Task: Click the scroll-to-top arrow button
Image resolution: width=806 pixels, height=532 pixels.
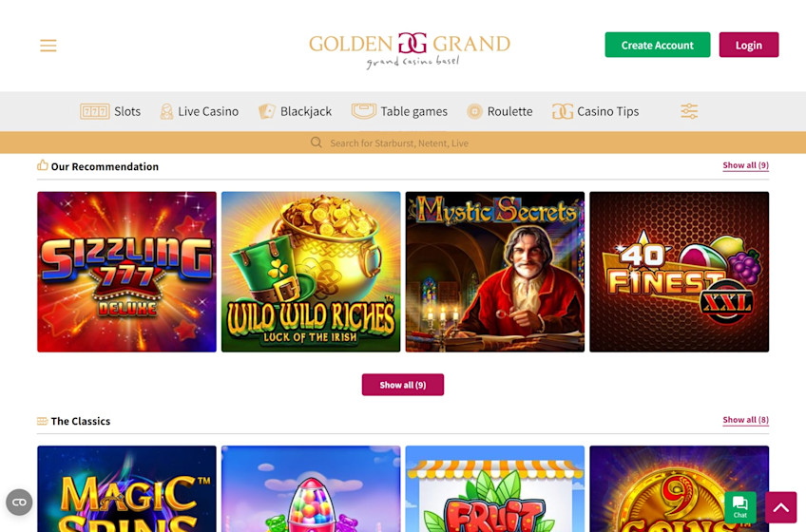Action: (x=781, y=506)
